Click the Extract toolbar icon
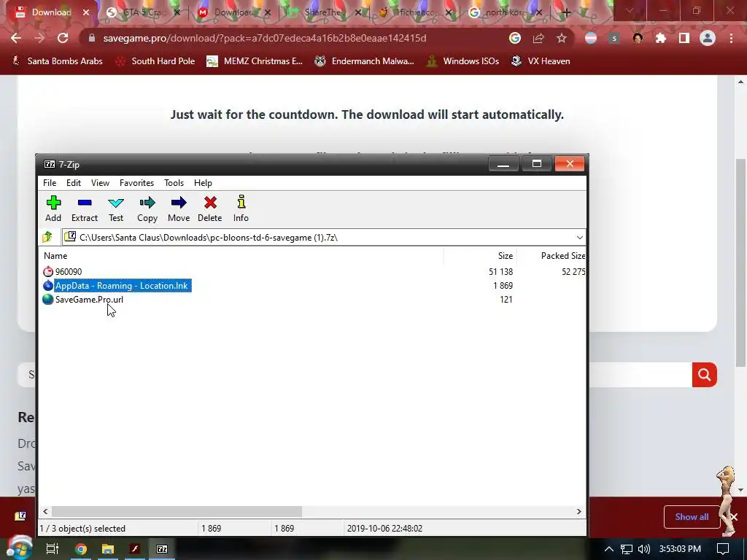The height and width of the screenshot is (560, 747). [85, 209]
